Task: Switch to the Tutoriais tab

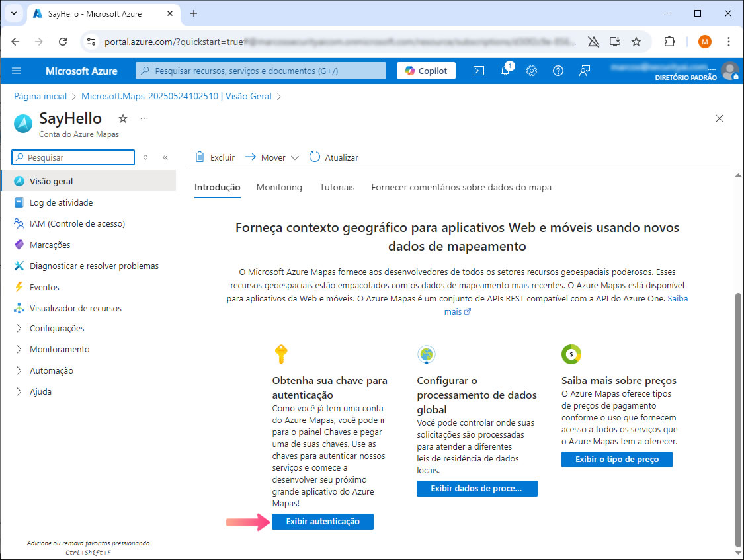Action: click(x=337, y=187)
